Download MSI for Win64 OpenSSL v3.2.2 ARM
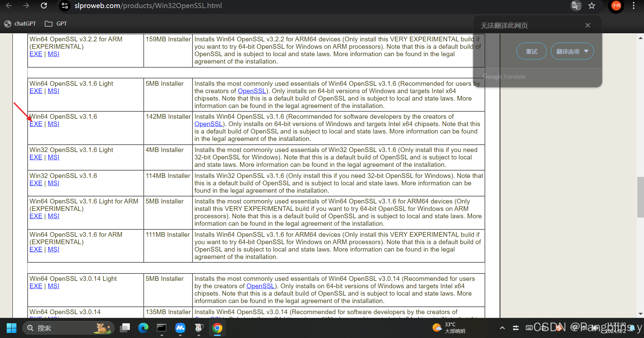The width and height of the screenshot is (644, 338). point(53,54)
